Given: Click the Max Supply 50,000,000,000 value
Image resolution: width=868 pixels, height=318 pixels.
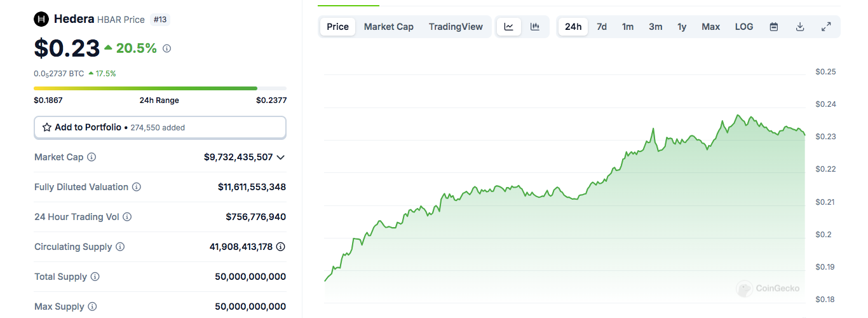Looking at the screenshot, I should coord(250,307).
